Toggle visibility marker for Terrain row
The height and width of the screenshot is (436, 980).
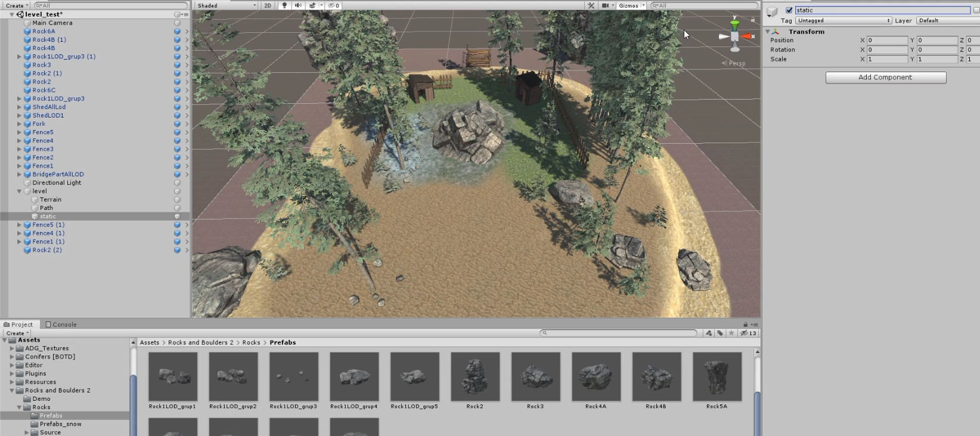(x=177, y=200)
